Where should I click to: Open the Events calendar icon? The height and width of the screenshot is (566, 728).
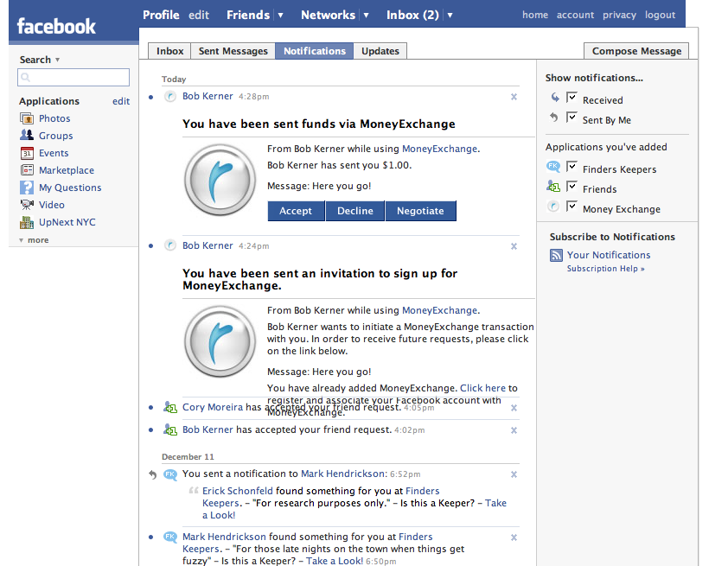(27, 153)
